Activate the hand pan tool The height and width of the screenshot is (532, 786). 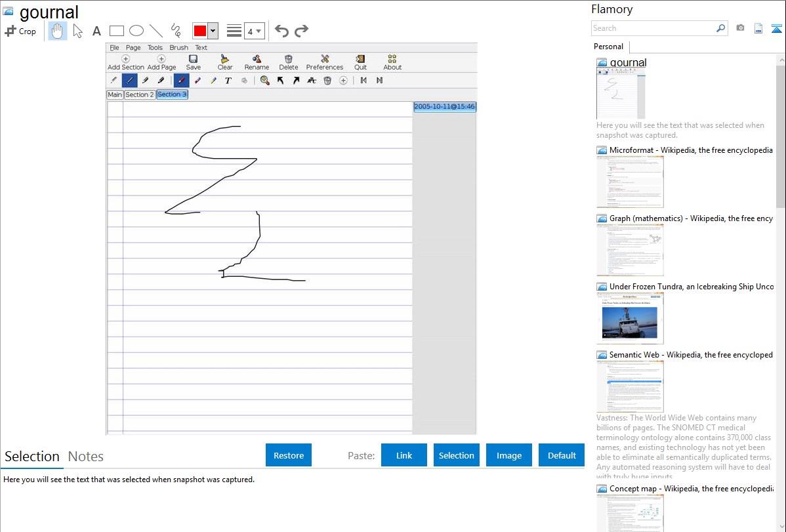point(58,31)
